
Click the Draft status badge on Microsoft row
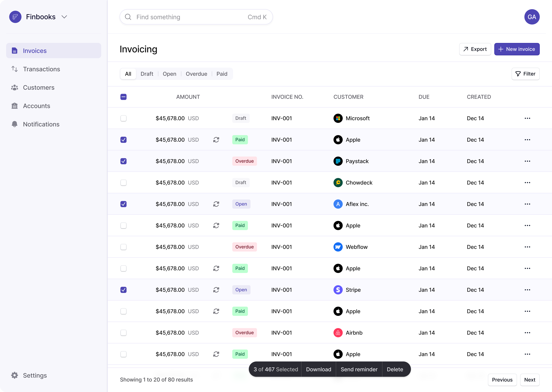tap(241, 118)
